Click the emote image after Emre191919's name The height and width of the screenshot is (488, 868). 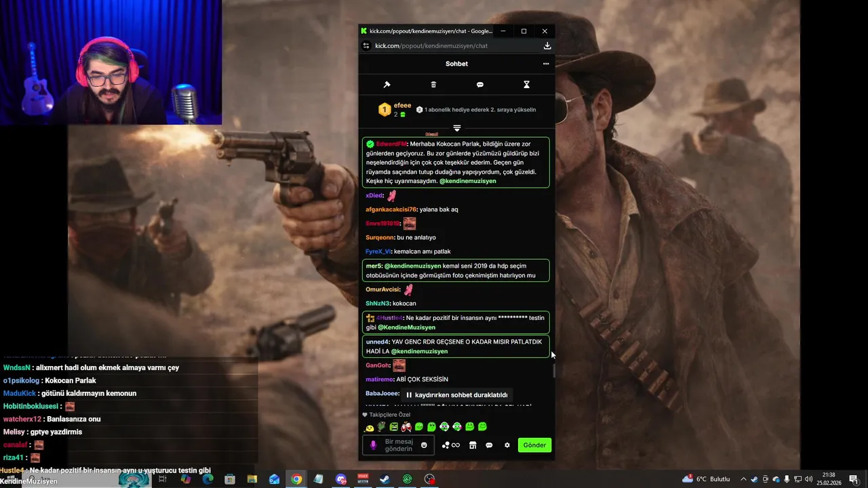point(410,223)
